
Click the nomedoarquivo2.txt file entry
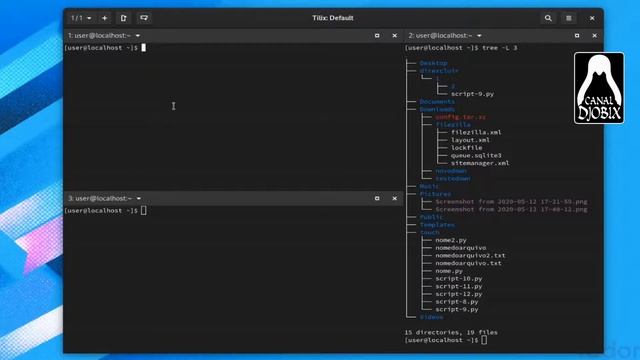[470, 256]
